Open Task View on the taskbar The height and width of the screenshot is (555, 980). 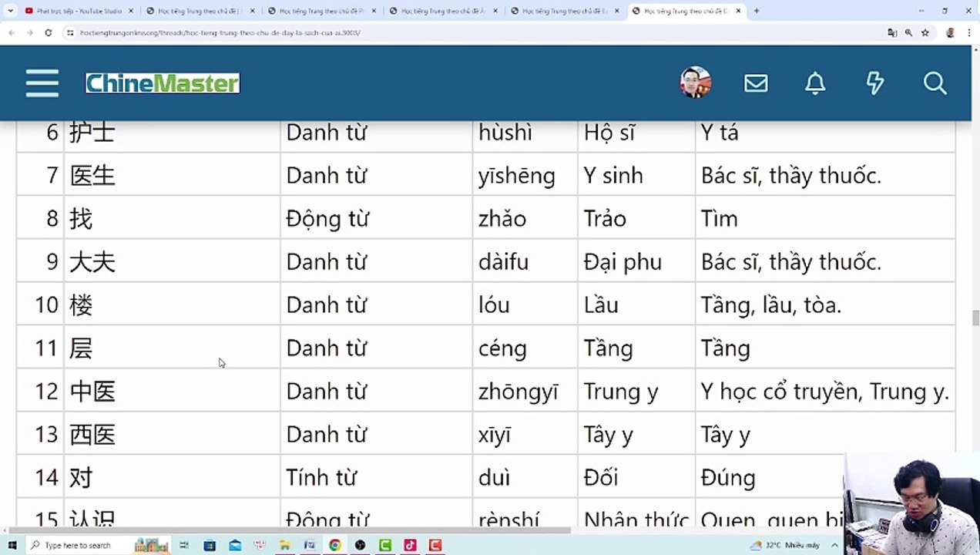point(185,545)
